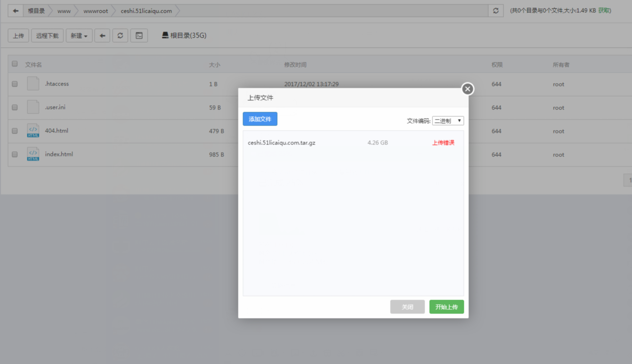632x364 pixels.
Task: Open the 文件编码 二进制 dropdown
Action: point(448,121)
